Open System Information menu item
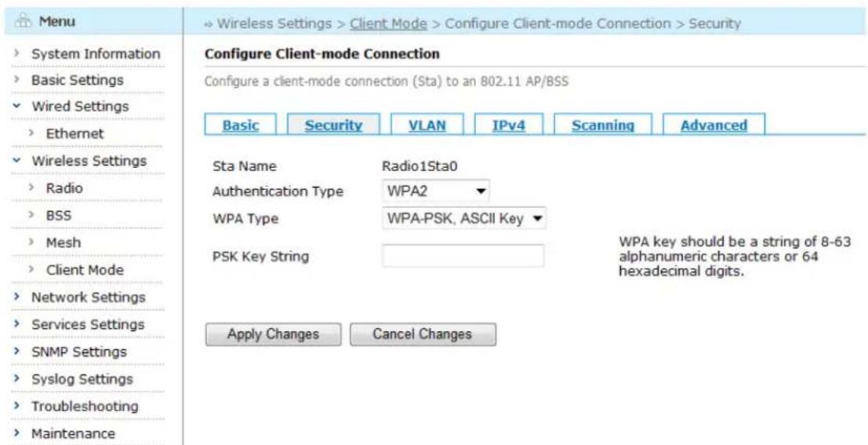This screenshot has height=445, width=868. 96,53
